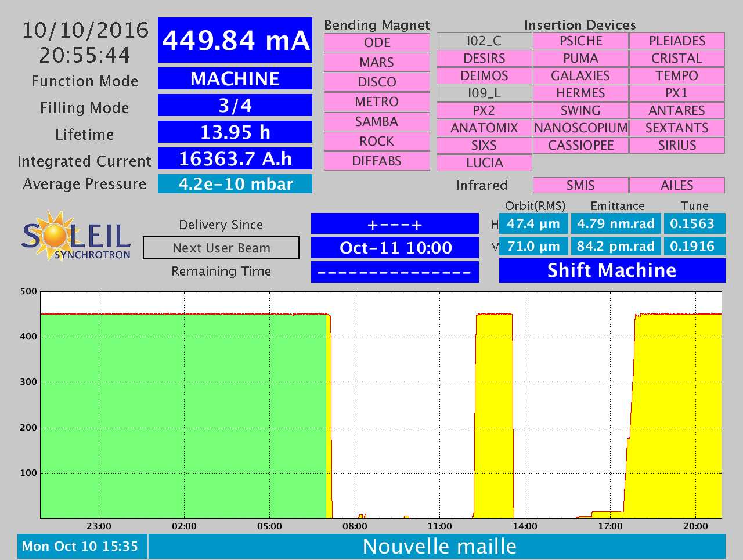The height and width of the screenshot is (560, 743).
Task: Select the MARS beamline indicator
Action: click(x=377, y=63)
